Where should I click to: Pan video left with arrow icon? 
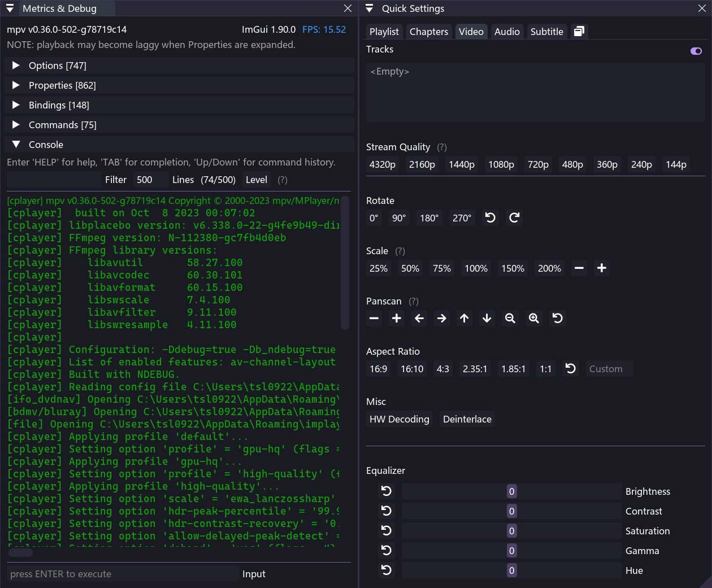pyautogui.click(x=419, y=319)
